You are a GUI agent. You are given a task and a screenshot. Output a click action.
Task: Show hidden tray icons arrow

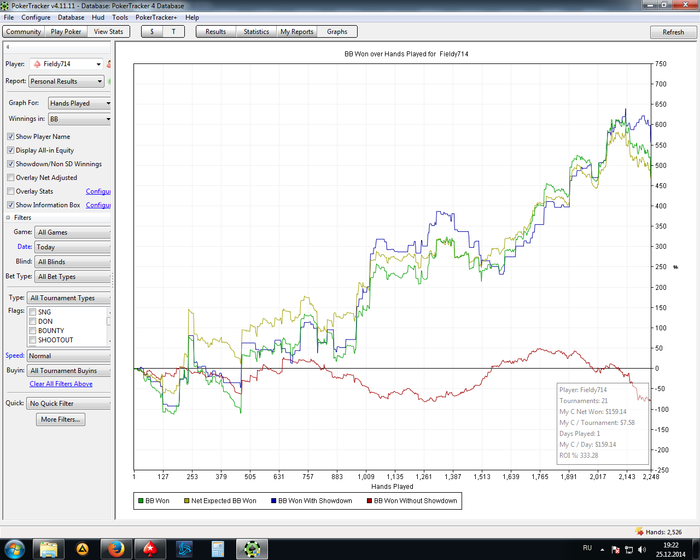[x=602, y=550]
